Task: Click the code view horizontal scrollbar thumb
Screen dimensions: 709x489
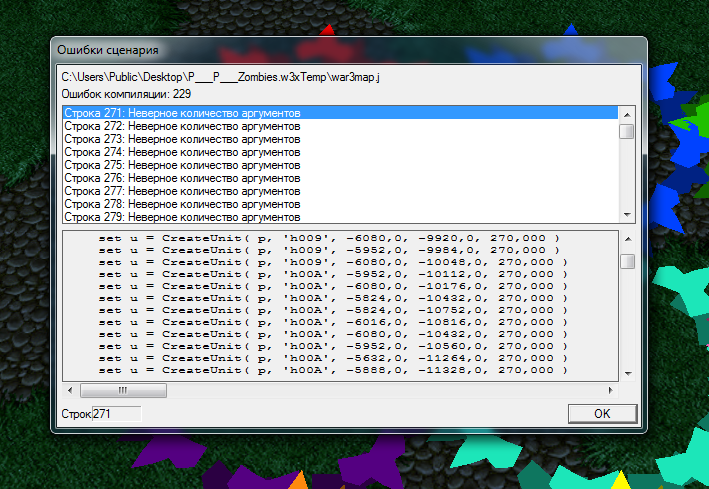Action: click(x=123, y=390)
